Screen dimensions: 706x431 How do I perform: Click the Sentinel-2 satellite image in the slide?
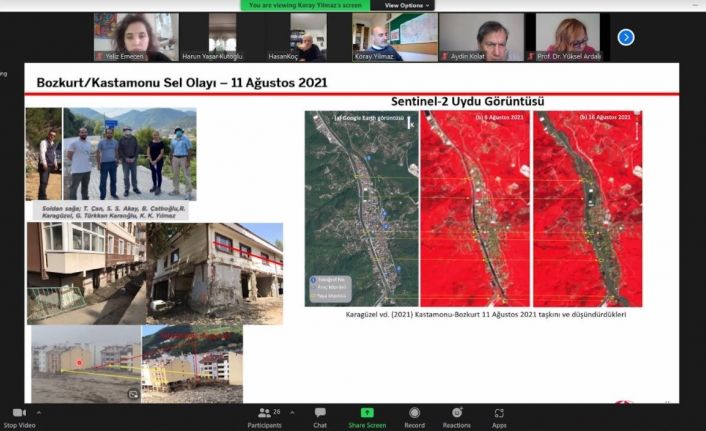[x=473, y=208]
